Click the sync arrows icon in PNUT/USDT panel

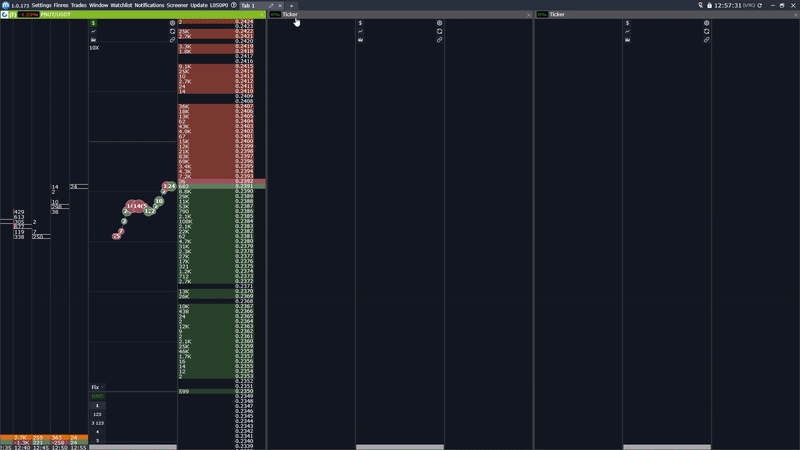point(172,31)
